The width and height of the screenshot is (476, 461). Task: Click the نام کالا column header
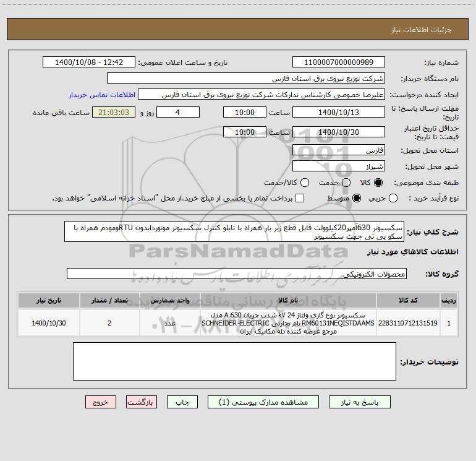[x=288, y=300]
